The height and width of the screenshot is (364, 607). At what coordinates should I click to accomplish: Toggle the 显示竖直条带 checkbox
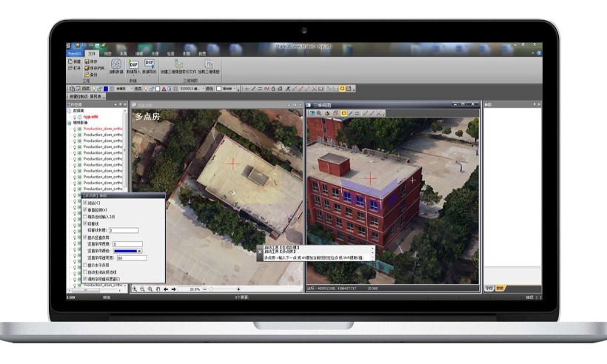pos(85,237)
